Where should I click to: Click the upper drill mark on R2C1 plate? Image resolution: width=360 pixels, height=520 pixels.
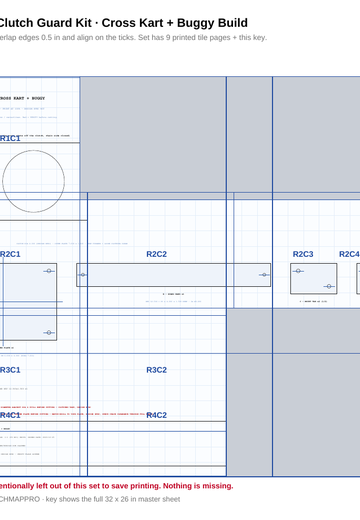click(49, 271)
